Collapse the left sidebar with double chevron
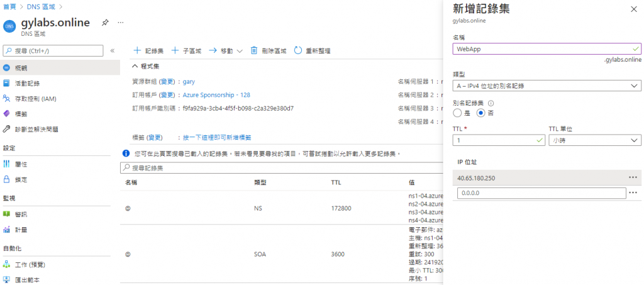Image resolution: width=644 pixels, height=285 pixels. coord(113,50)
